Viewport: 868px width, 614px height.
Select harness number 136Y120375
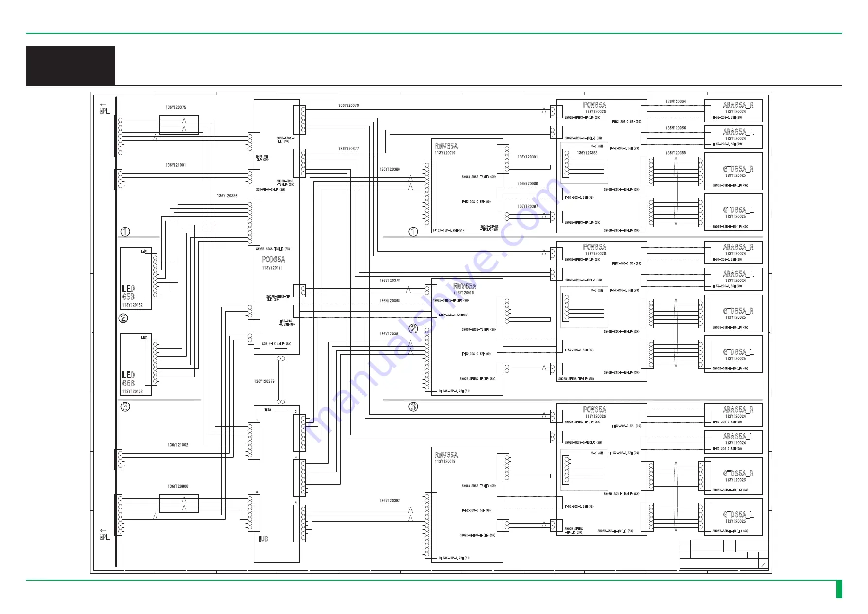click(175, 107)
